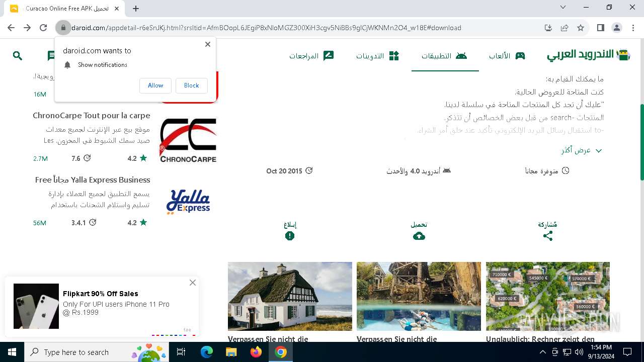This screenshot has width=644, height=362.
Task: Click the volume icon in system tray
Action: [579, 352]
